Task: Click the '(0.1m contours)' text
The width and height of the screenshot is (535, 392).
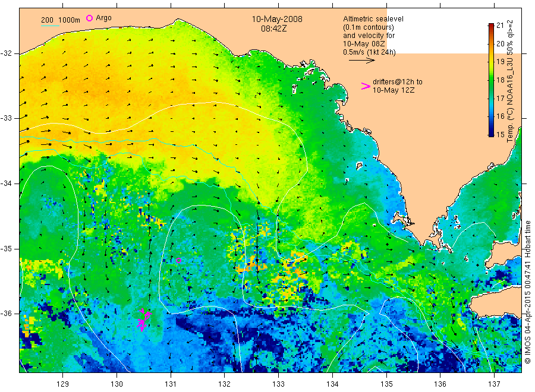Action: (x=369, y=27)
